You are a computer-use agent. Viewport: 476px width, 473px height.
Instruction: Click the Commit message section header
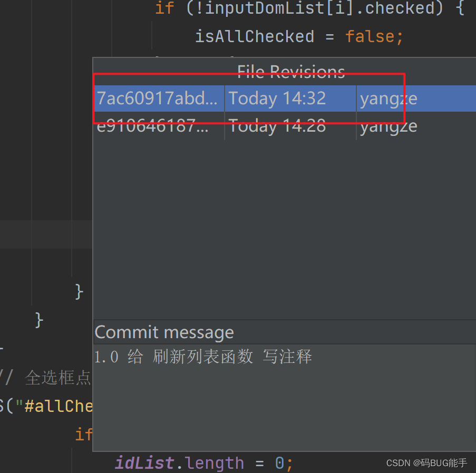(x=164, y=332)
